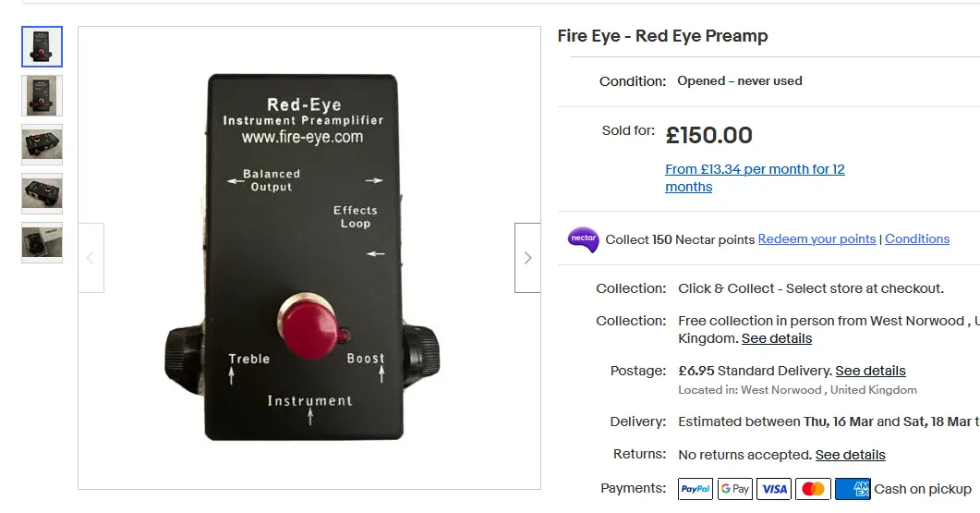
Task: Show next image with right chevron
Action: (x=527, y=258)
